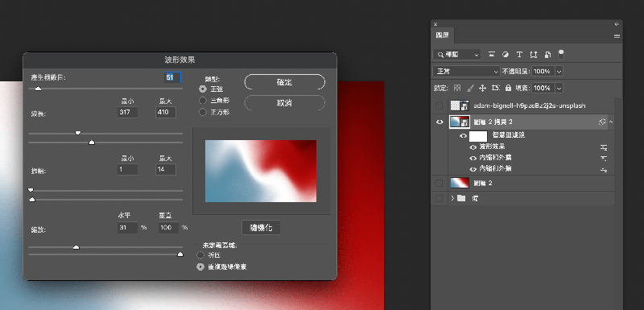
Task: Click pixel layer filter icon in Layers panel
Action: click(491, 54)
